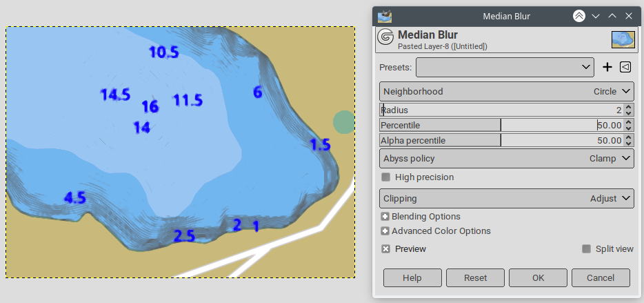Open the Abyss policy Clamp dropdown

coord(506,158)
